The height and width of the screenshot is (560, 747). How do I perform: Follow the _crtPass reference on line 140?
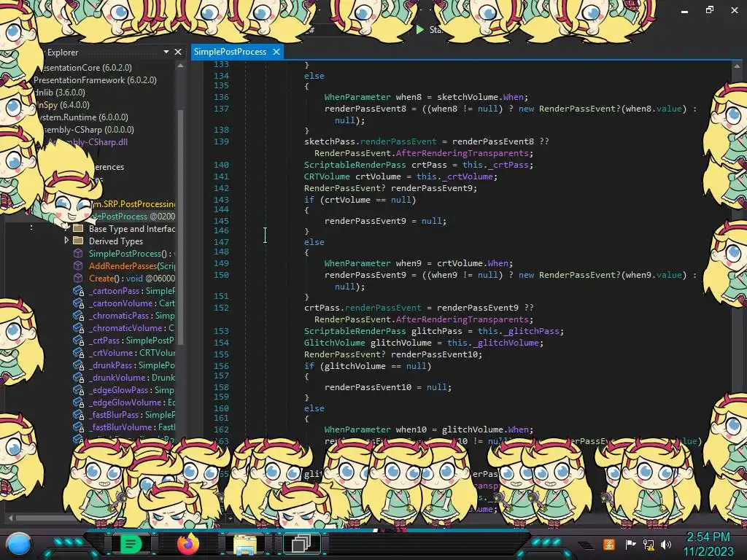point(511,165)
